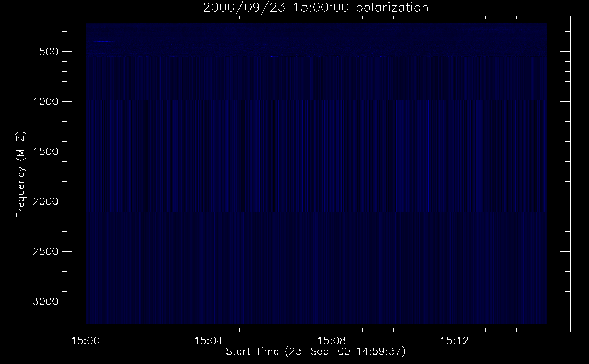Click the 15:04 time tick label
This screenshot has width=589, height=364.
[x=208, y=341]
